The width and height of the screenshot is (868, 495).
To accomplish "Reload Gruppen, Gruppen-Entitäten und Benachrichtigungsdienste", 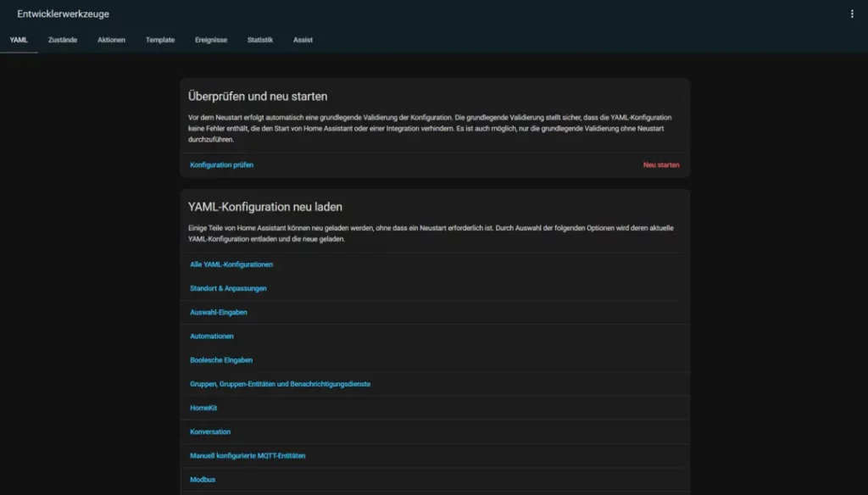I will pos(280,383).
